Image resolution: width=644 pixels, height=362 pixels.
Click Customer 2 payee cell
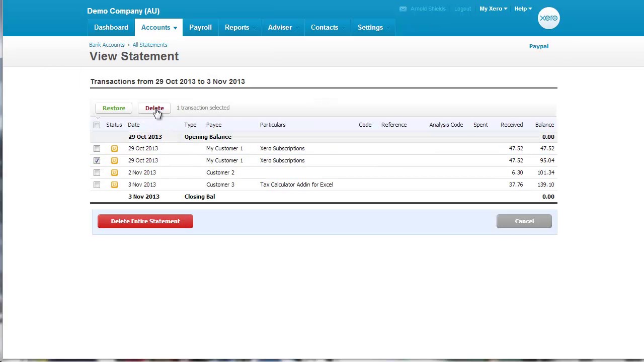pyautogui.click(x=220, y=172)
